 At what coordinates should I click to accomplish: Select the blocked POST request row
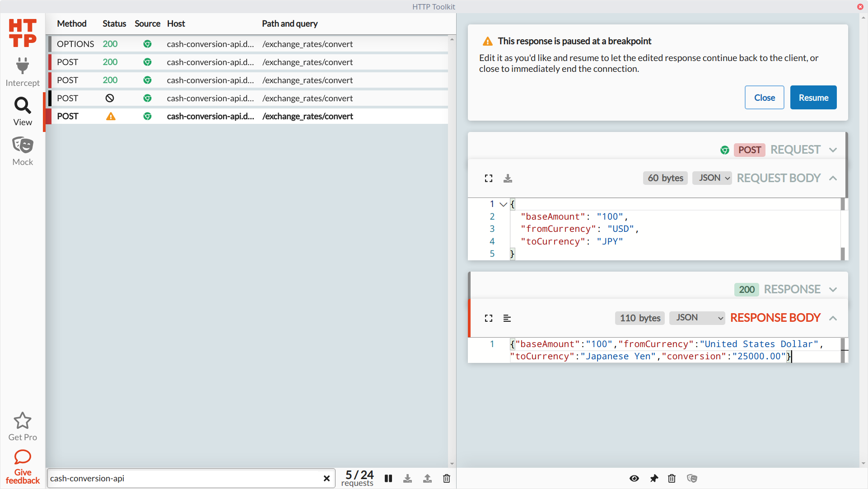point(248,98)
